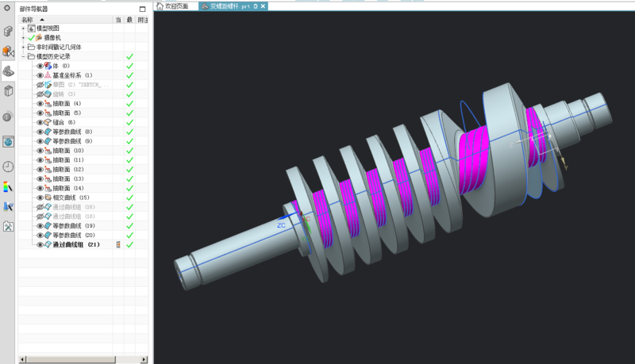Click the 部件导航器 panel title

(33, 9)
